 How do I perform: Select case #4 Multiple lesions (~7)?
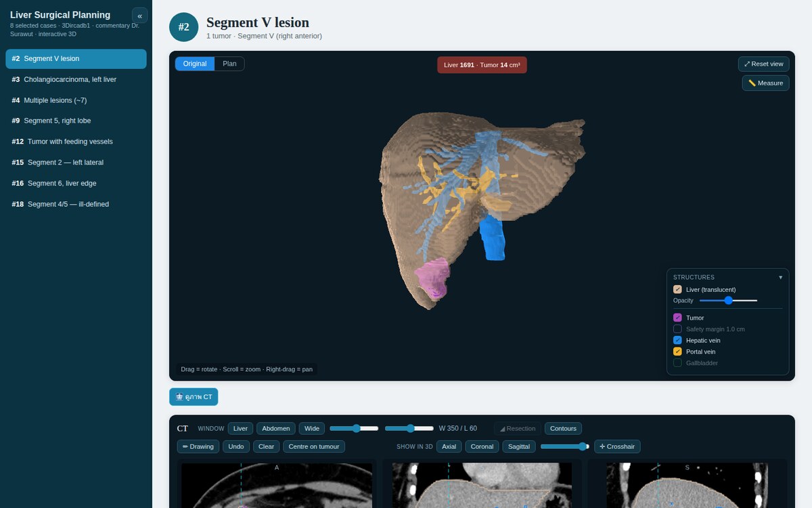(x=76, y=100)
